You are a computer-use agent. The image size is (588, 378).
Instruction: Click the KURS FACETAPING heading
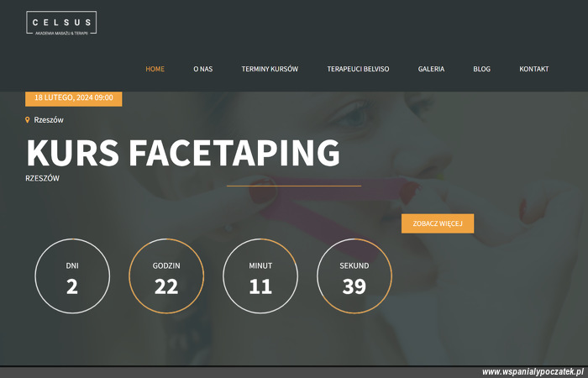pos(183,153)
